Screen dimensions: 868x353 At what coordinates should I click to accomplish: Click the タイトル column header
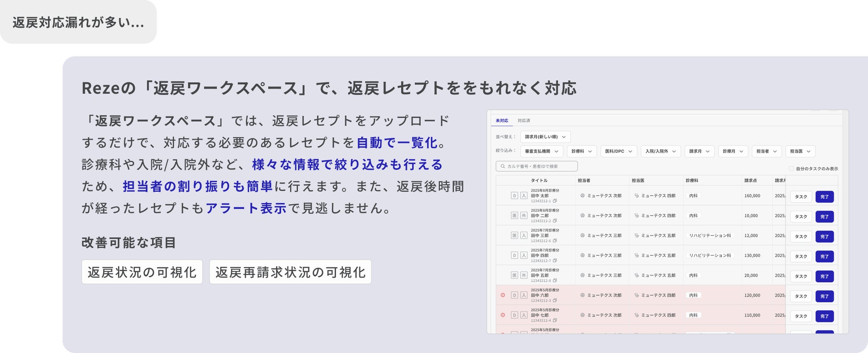pos(539,181)
